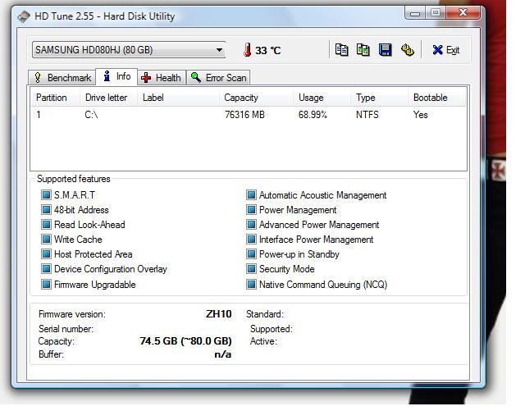Toggle the Automatic Acoustic Management checkbox

pyautogui.click(x=251, y=195)
